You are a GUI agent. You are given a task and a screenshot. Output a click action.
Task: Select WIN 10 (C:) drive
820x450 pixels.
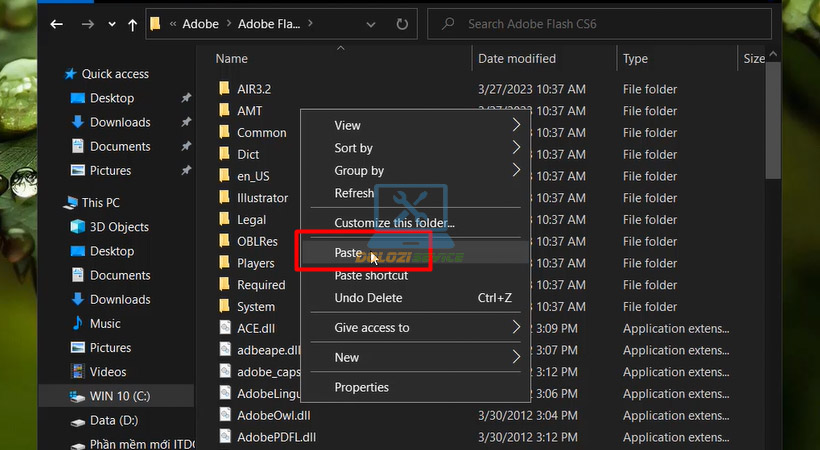click(78, 396)
